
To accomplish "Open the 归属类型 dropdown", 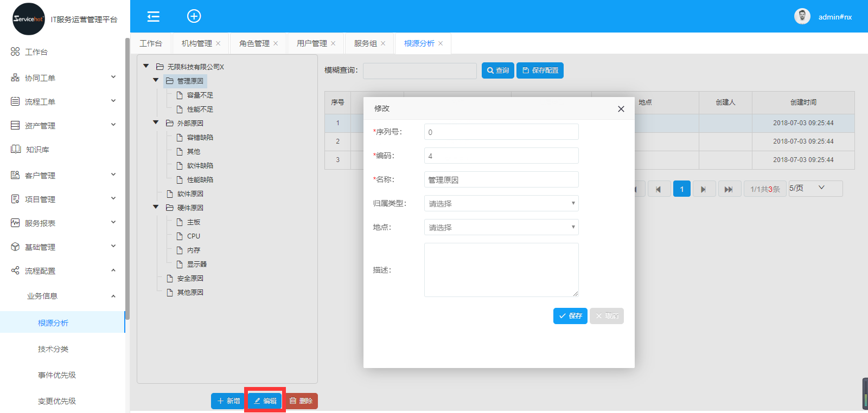I will click(x=501, y=204).
